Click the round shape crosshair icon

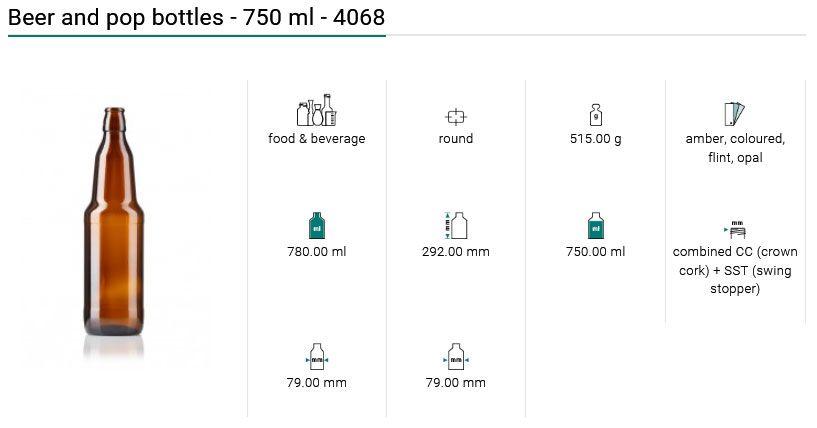coord(455,115)
